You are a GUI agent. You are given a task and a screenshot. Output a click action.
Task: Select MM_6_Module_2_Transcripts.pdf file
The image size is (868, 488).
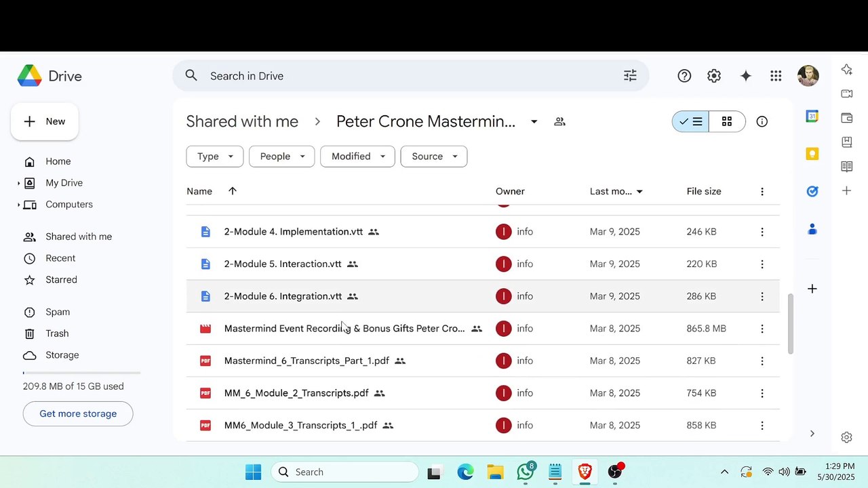click(x=483, y=393)
